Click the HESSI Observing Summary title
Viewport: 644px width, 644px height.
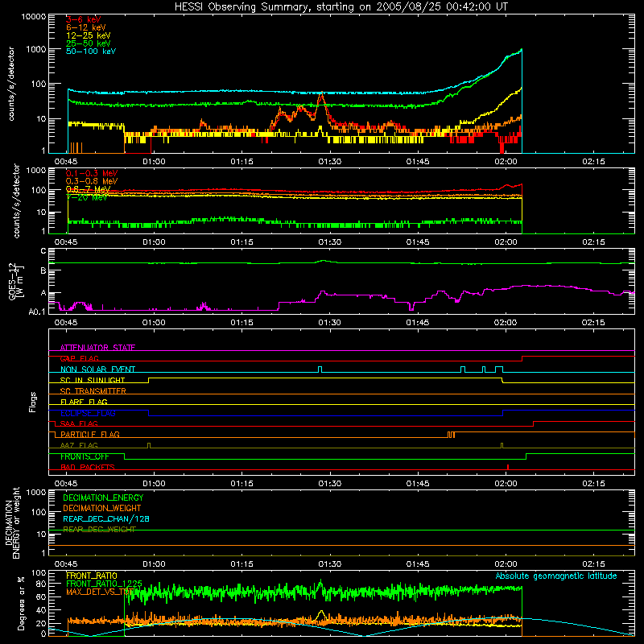[341, 6]
